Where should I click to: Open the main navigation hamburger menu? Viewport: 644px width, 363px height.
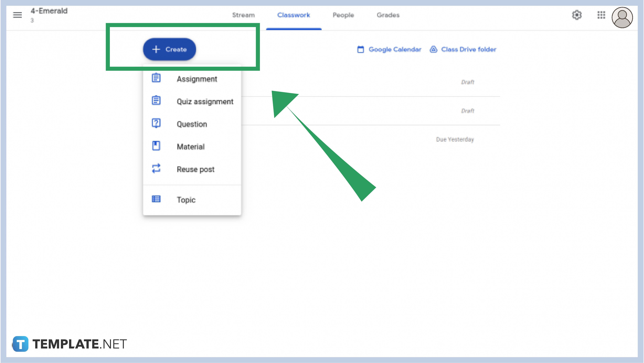[x=17, y=15]
